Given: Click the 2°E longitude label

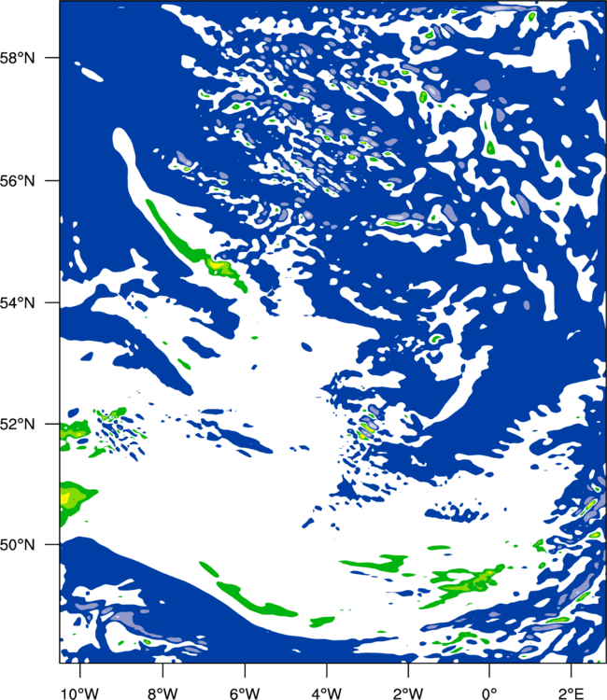Looking at the screenshot, I should coord(571,693).
